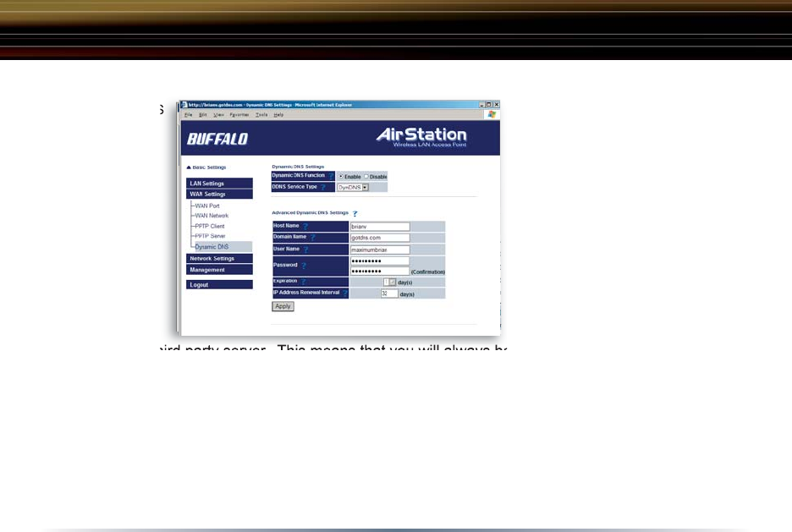Click the Host Name input field
This screenshot has width=792, height=532.
coord(380,227)
